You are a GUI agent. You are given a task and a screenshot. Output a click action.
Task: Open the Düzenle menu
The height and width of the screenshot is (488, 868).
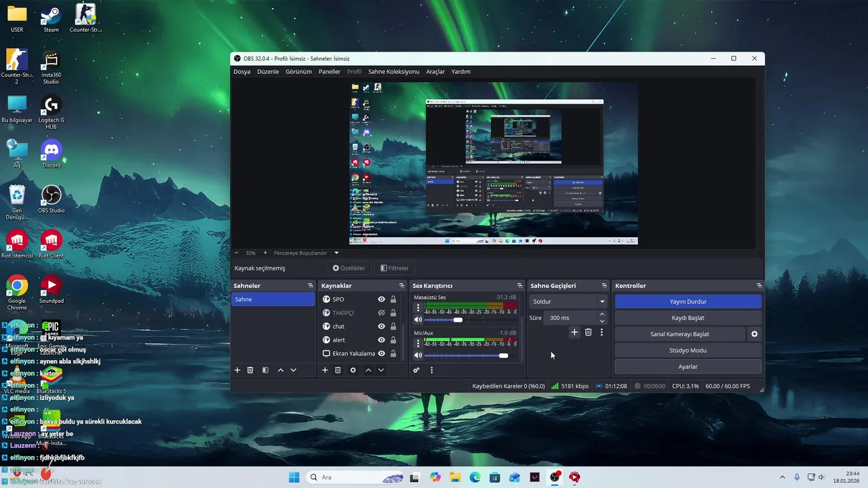pyautogui.click(x=268, y=71)
